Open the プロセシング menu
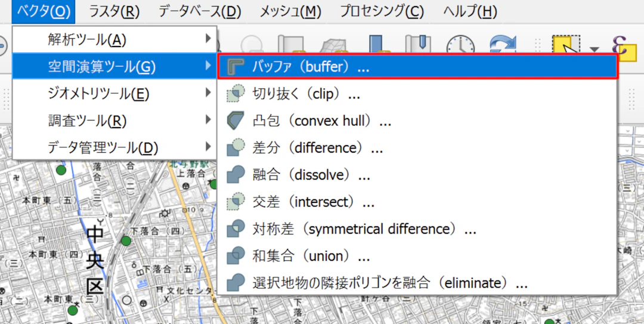Image resolution: width=644 pixels, height=324 pixels. [382, 11]
